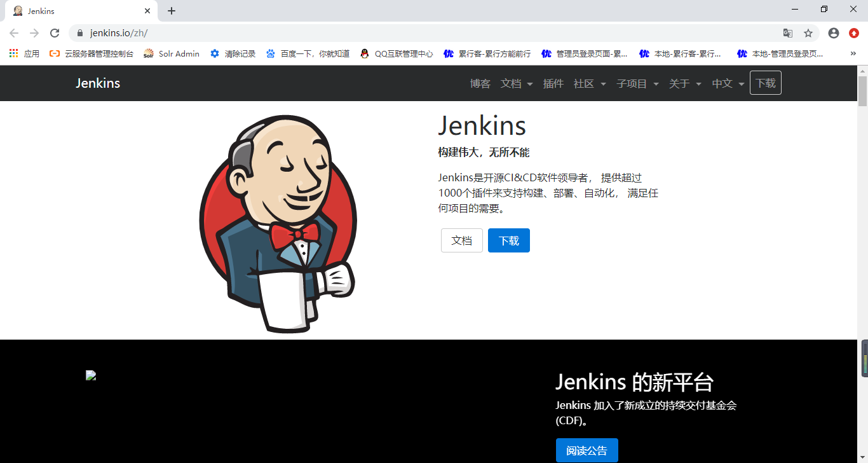The height and width of the screenshot is (463, 868).
Task: Click the 构建伟大，无所不能 tagline
Action: tap(484, 153)
